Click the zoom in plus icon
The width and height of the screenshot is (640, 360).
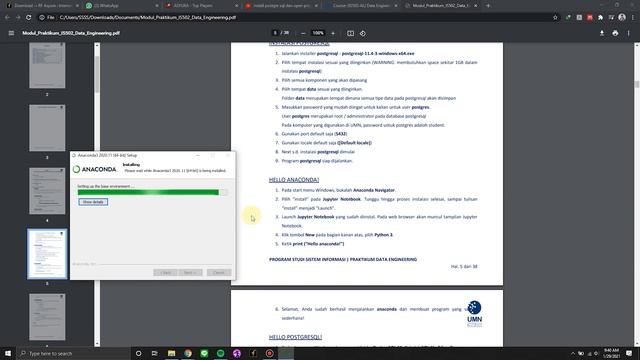[x=333, y=33]
